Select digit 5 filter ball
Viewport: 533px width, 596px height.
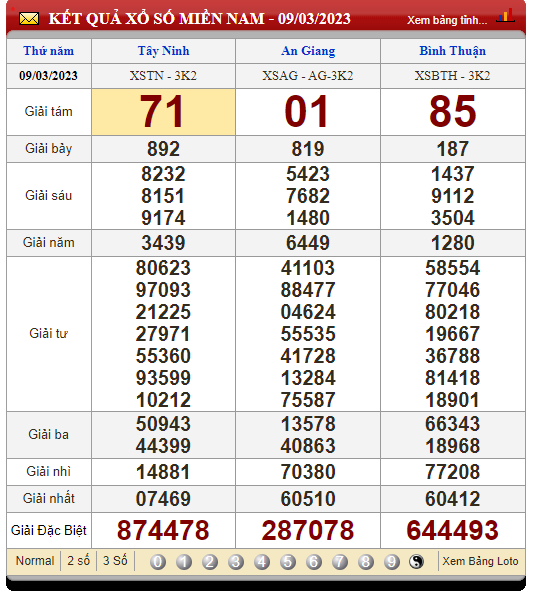point(288,562)
